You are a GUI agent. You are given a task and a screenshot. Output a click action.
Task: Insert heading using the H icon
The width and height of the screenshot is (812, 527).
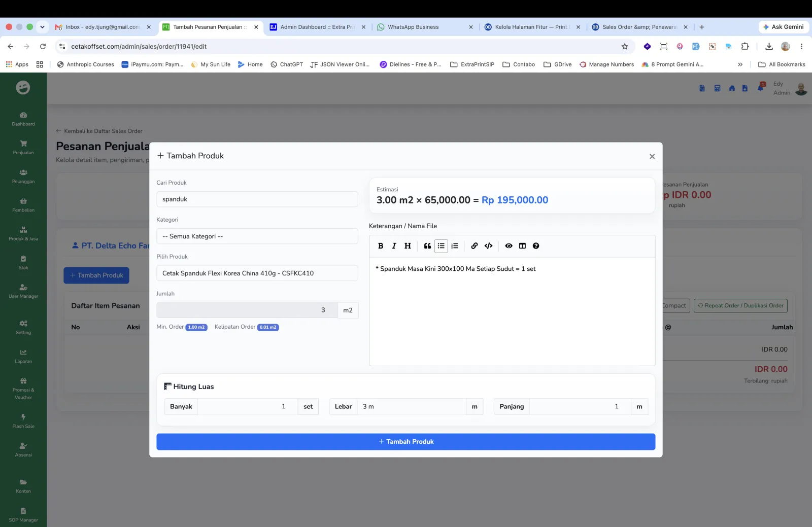pos(408,246)
